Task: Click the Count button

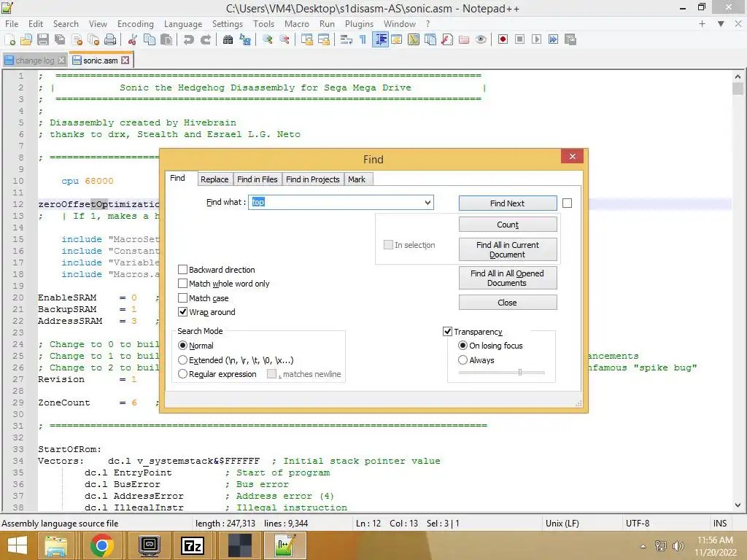Action: point(508,225)
